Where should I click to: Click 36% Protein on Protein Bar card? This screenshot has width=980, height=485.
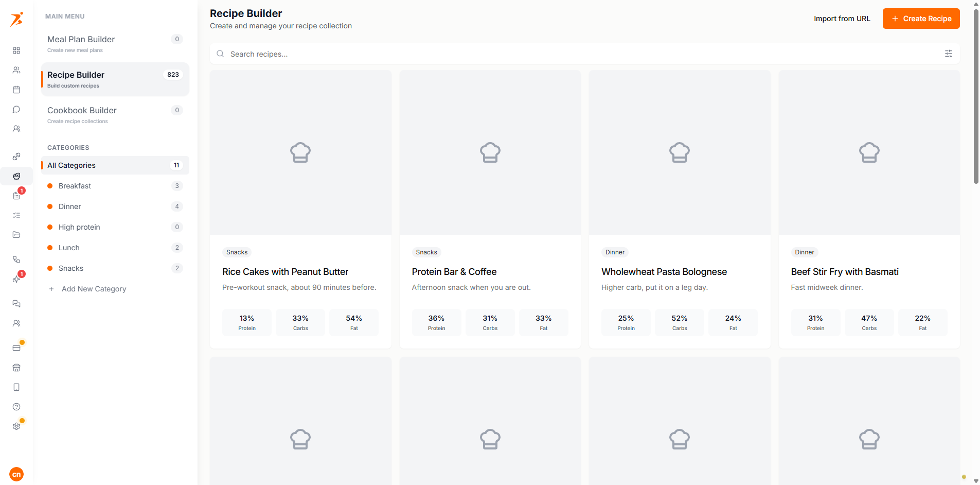click(436, 322)
